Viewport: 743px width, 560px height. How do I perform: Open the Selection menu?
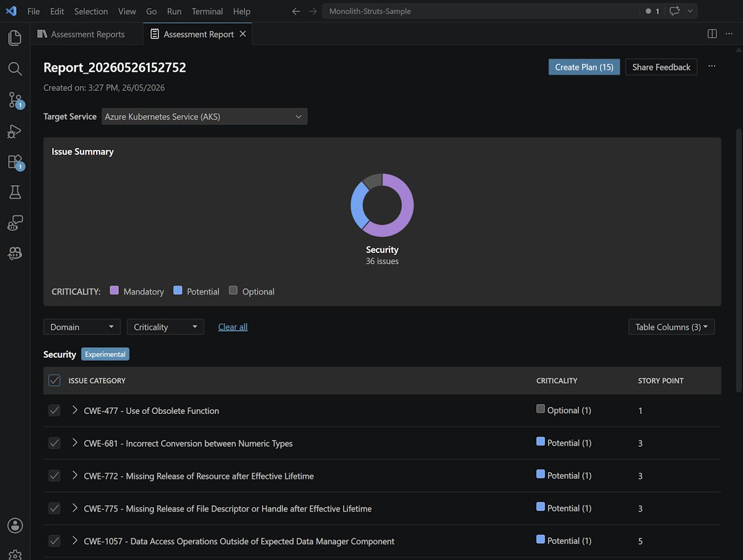pyautogui.click(x=91, y=11)
